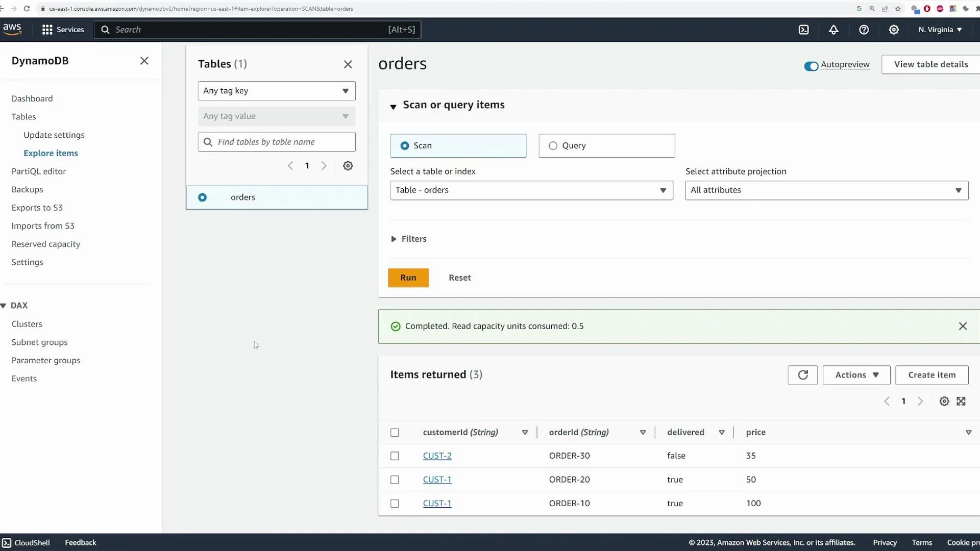This screenshot has width=980, height=551.
Task: Open AWS help via question mark icon
Action: tap(864, 30)
